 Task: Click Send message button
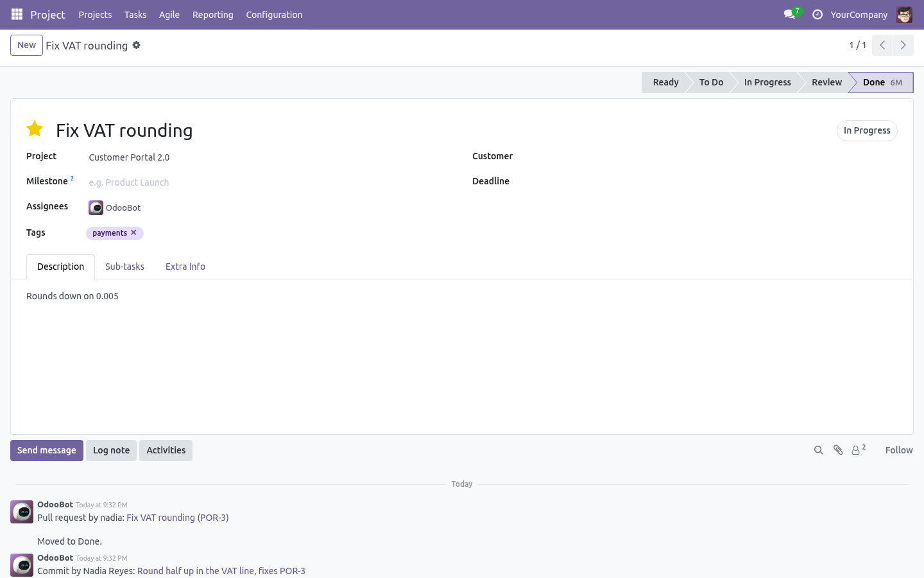coord(47,450)
